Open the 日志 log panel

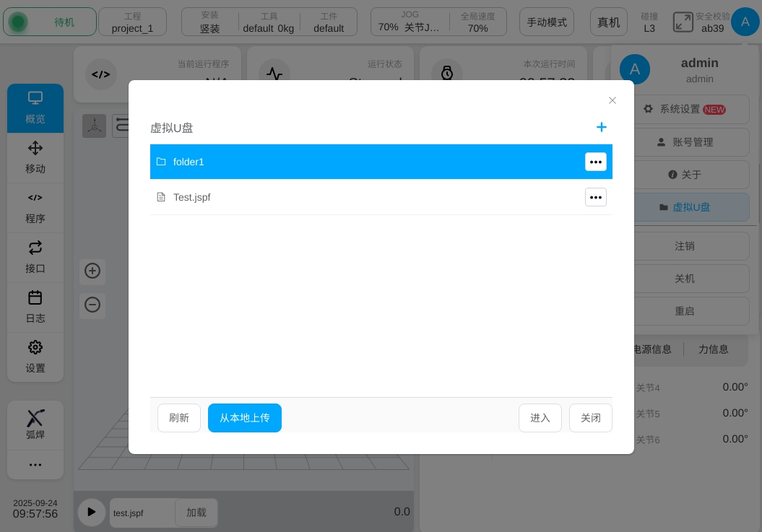coord(35,307)
